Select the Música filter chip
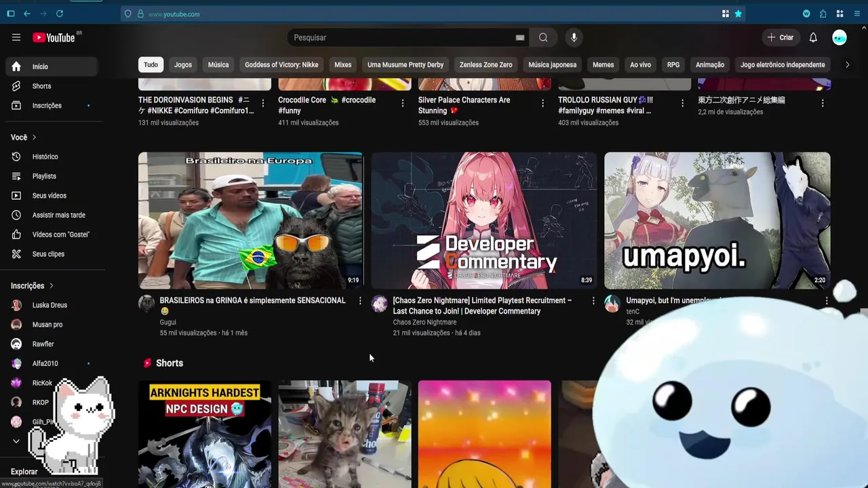This screenshot has width=868, height=488. [x=218, y=65]
